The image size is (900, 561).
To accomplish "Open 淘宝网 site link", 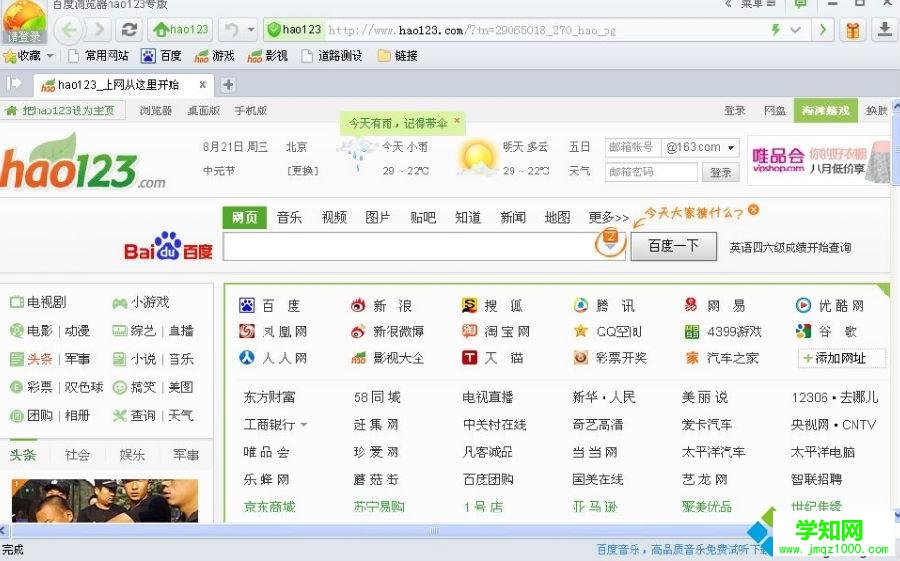I will [496, 331].
